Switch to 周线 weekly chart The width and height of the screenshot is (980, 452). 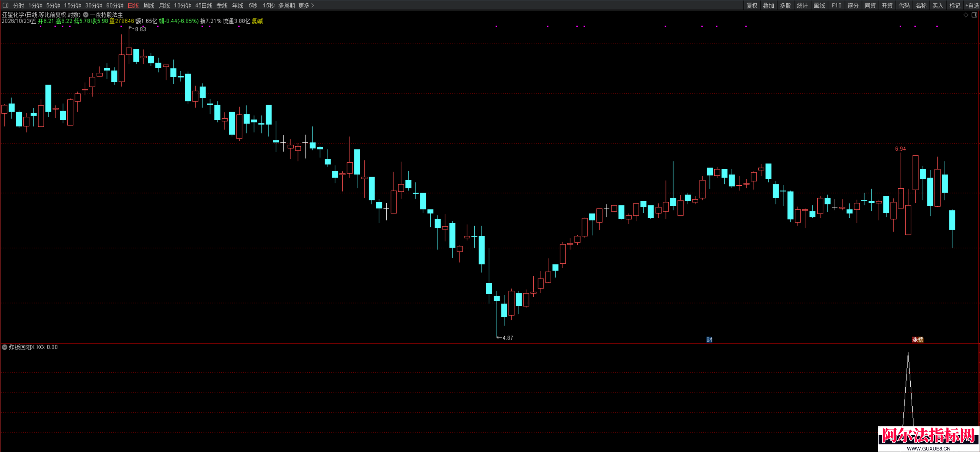tap(149, 5)
